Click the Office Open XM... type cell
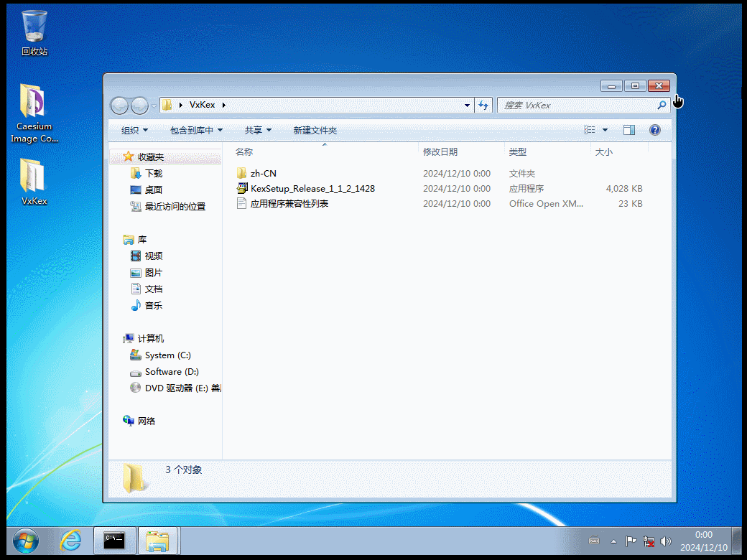 click(546, 203)
